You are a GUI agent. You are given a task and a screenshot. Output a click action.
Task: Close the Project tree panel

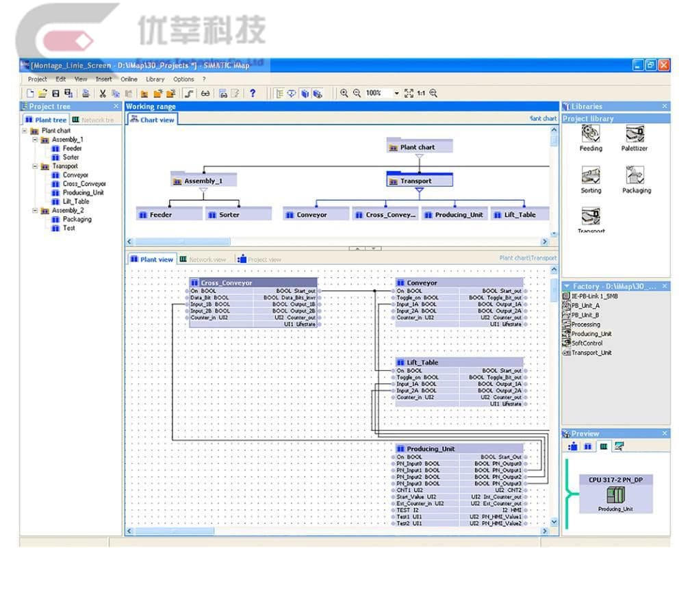click(x=116, y=106)
